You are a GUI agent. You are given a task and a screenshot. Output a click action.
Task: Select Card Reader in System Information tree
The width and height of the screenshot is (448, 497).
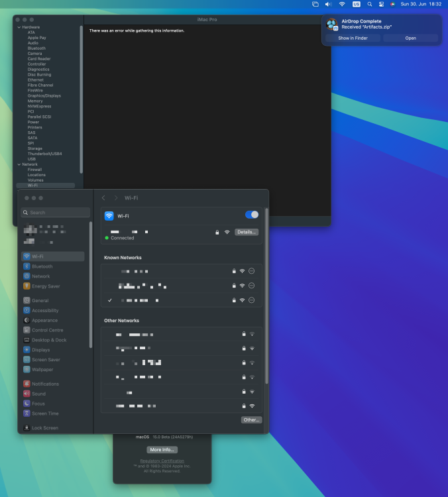click(x=39, y=59)
